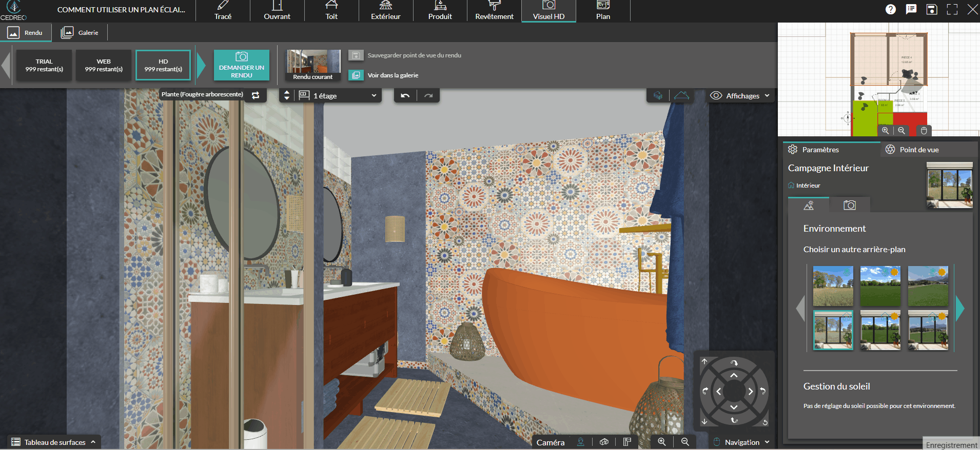Toggle roof display icon

681,96
